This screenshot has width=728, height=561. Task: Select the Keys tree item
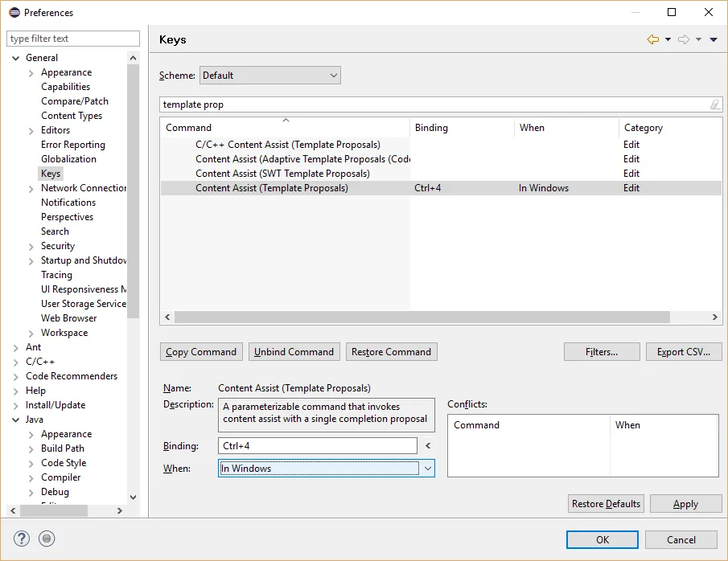(51, 174)
